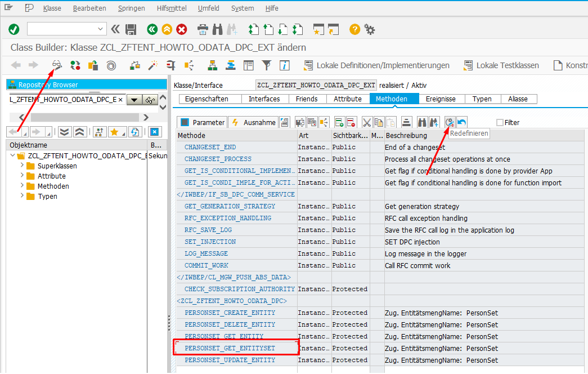Toggle Display/Change with the glasses-pencil icon

(57, 65)
